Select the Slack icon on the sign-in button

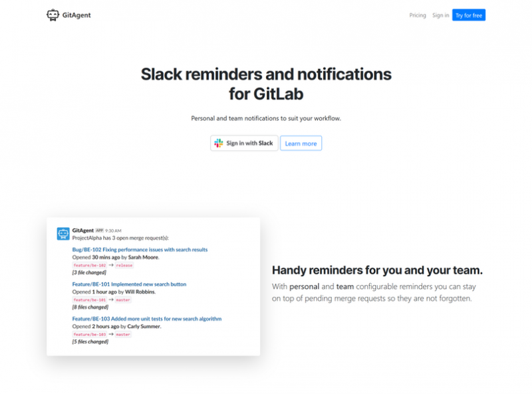pos(217,143)
